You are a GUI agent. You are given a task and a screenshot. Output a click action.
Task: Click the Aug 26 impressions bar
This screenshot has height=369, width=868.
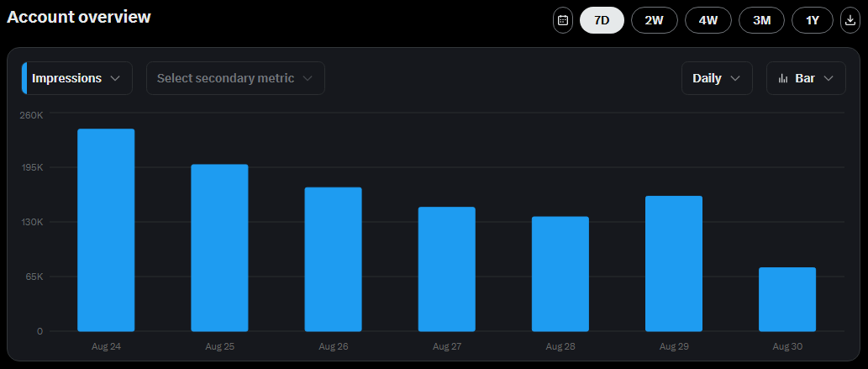pyautogui.click(x=334, y=259)
